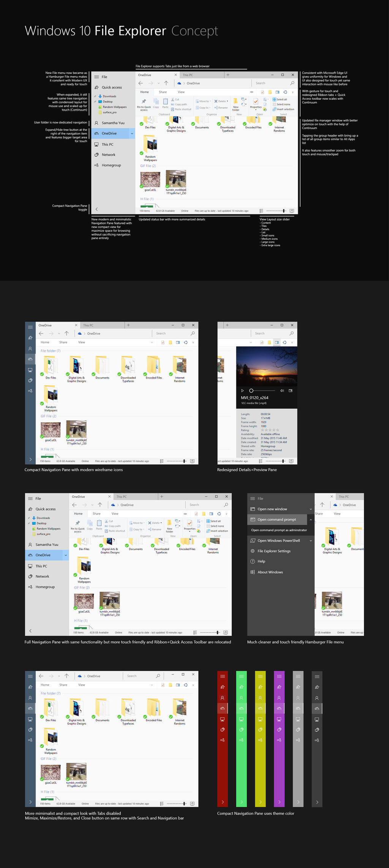Click Network icon in tabs-disabled window sidebar
This screenshot has height=868, width=389.
(x=30, y=730)
